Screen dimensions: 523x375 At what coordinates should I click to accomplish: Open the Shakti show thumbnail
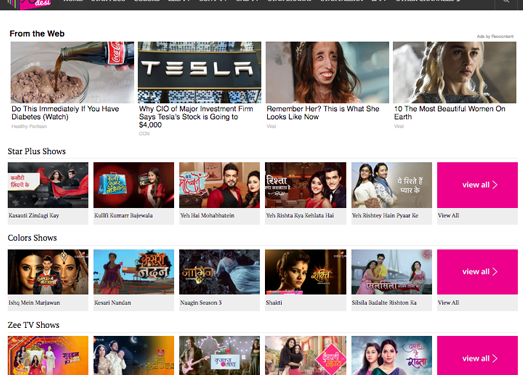pyautogui.click(x=306, y=272)
